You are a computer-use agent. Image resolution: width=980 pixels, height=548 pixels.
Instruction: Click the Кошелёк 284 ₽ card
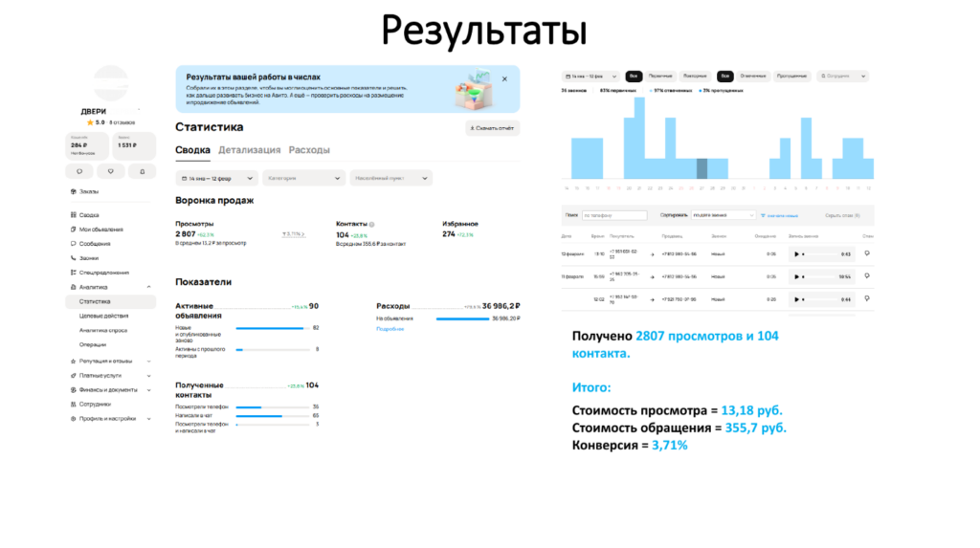[x=87, y=145]
